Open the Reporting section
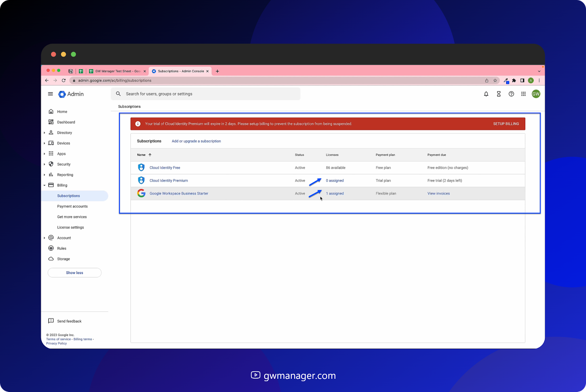The height and width of the screenshot is (392, 586). click(65, 175)
